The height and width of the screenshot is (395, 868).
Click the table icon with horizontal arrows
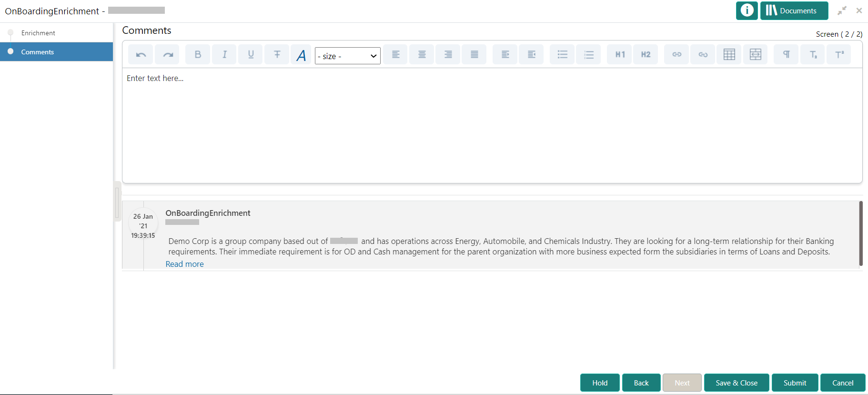click(755, 54)
